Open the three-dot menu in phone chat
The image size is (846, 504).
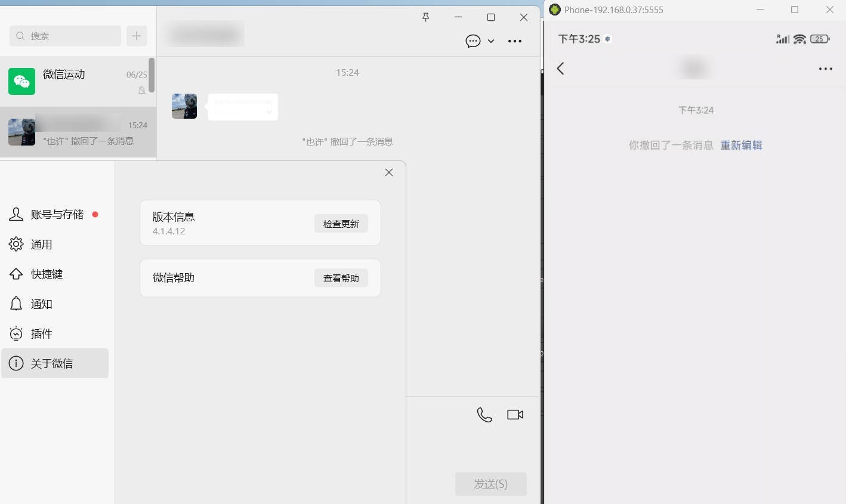pyautogui.click(x=826, y=69)
